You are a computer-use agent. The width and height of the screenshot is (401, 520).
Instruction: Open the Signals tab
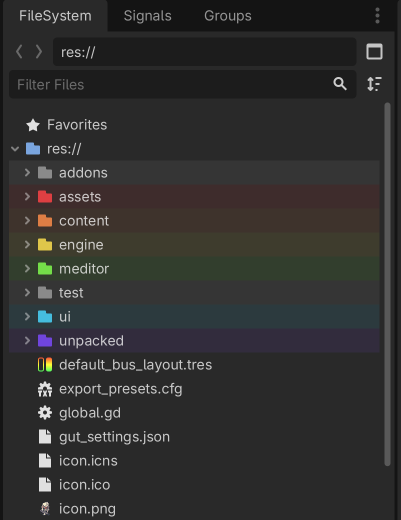(x=147, y=16)
